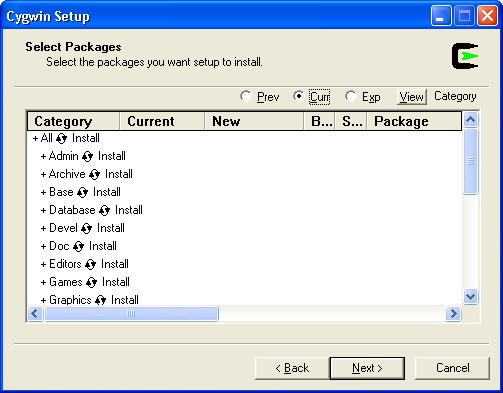
Task: Click the vertical scrollbar thumb
Action: click(x=471, y=161)
